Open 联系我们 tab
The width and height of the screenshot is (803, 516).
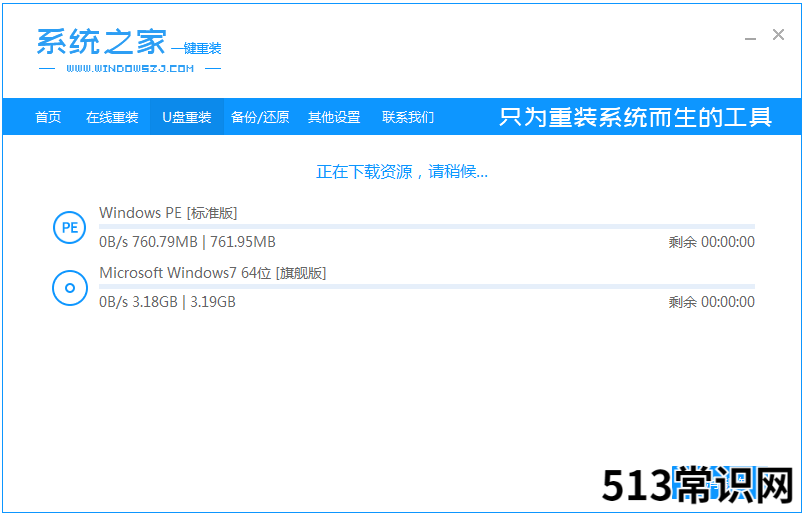coord(408,117)
